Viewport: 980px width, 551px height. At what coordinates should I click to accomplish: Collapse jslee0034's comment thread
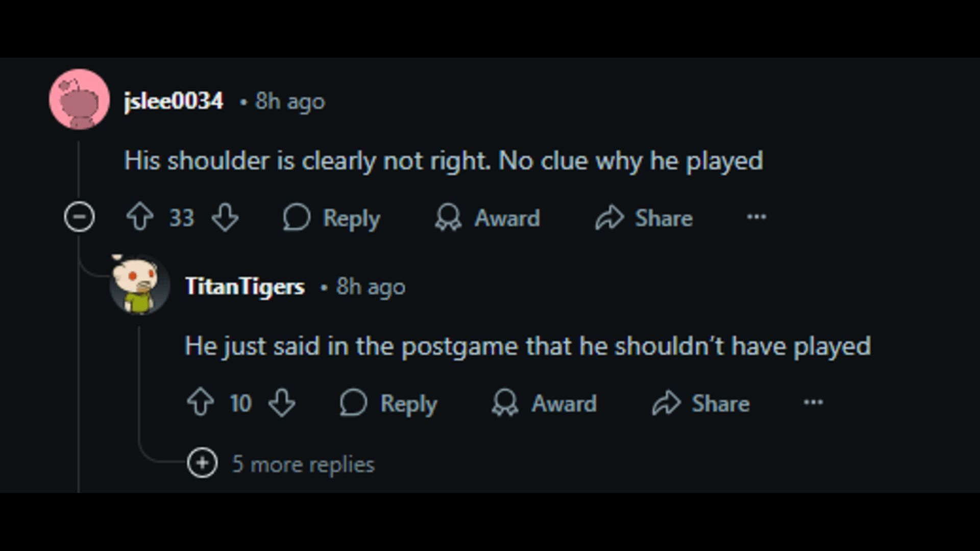(x=79, y=217)
